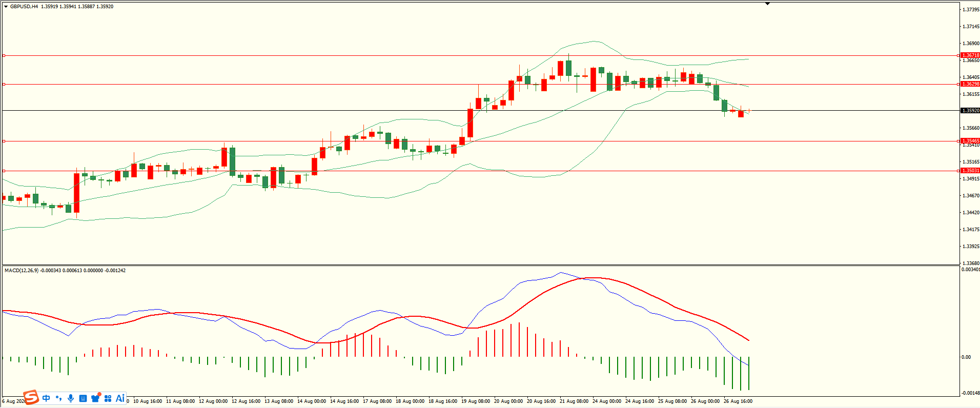Click 1.33680 on the price scale
Screen dimensions: 980x408
(x=971, y=263)
